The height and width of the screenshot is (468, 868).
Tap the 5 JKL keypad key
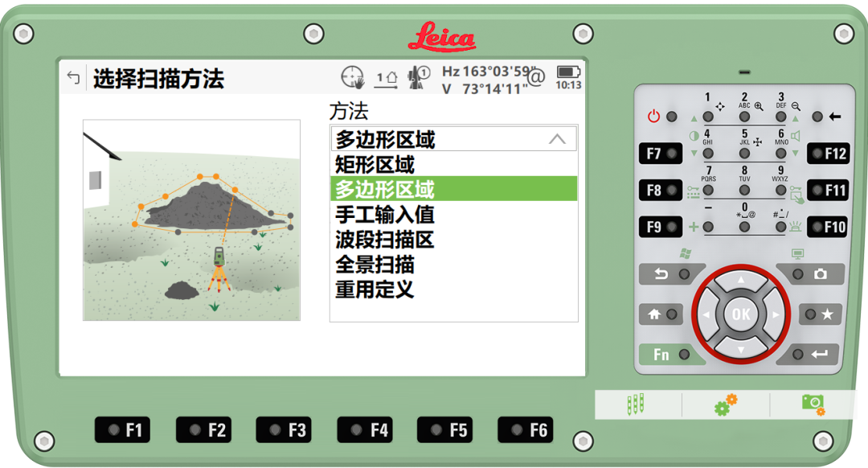pyautogui.click(x=744, y=154)
